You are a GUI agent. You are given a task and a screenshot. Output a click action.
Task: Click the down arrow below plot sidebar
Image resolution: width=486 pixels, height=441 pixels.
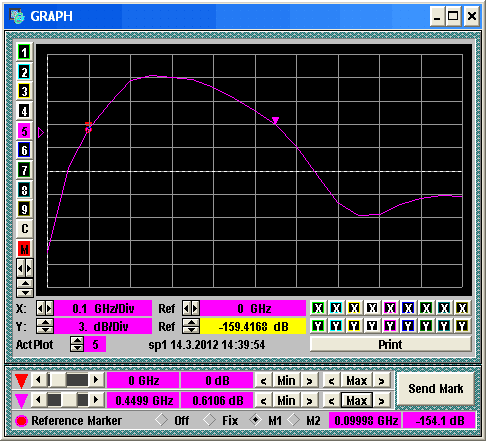point(25,293)
